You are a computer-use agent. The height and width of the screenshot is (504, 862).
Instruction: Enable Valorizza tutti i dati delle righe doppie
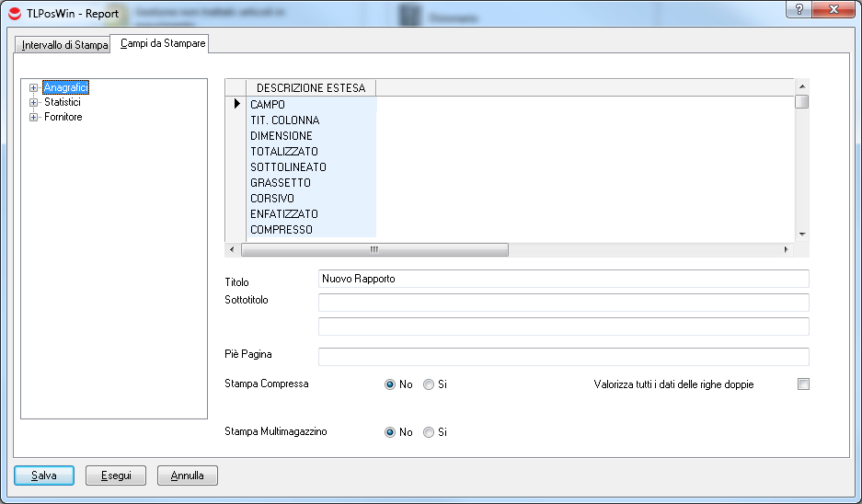[803, 384]
